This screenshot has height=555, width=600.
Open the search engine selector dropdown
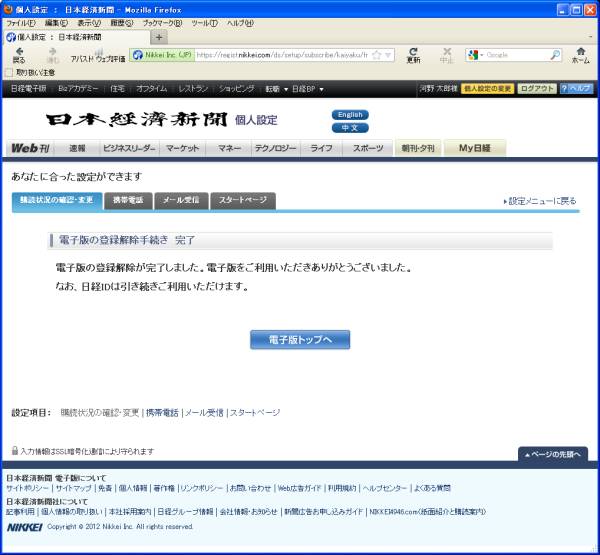tap(476, 55)
